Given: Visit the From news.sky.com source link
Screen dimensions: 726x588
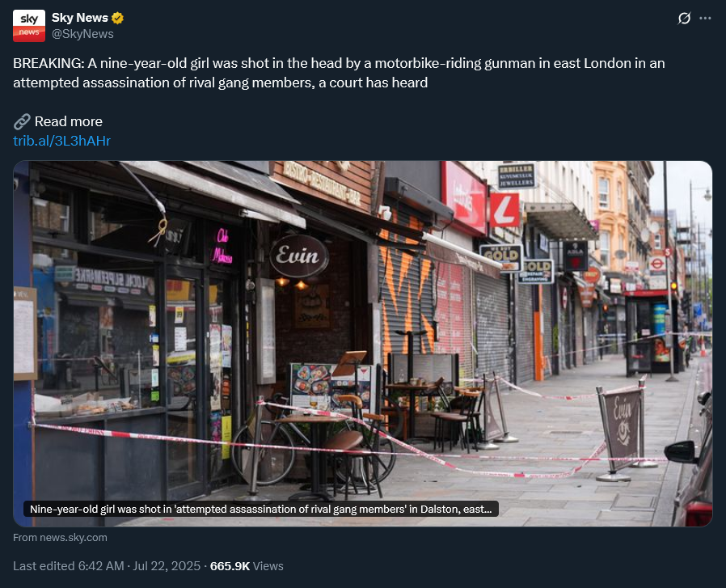Looking at the screenshot, I should click(60, 538).
